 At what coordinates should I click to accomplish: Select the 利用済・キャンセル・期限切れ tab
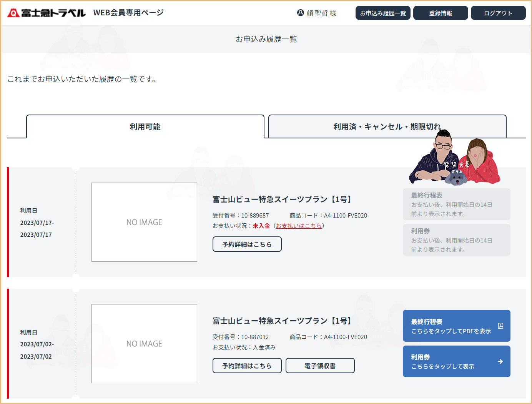(387, 127)
